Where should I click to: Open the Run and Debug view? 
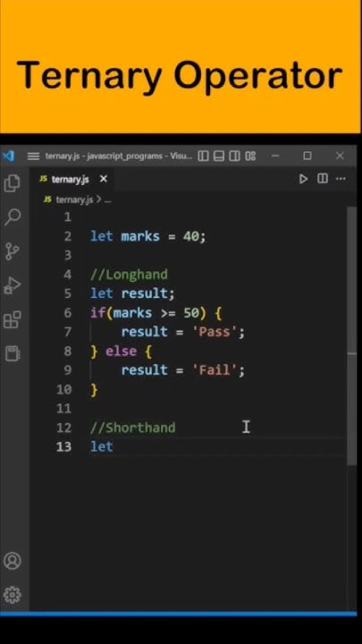(x=12, y=285)
